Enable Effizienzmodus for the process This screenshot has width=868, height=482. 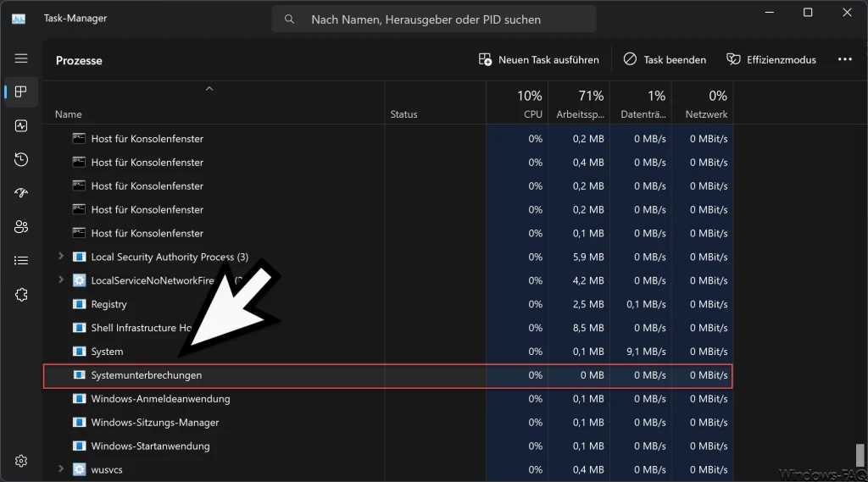coord(771,60)
